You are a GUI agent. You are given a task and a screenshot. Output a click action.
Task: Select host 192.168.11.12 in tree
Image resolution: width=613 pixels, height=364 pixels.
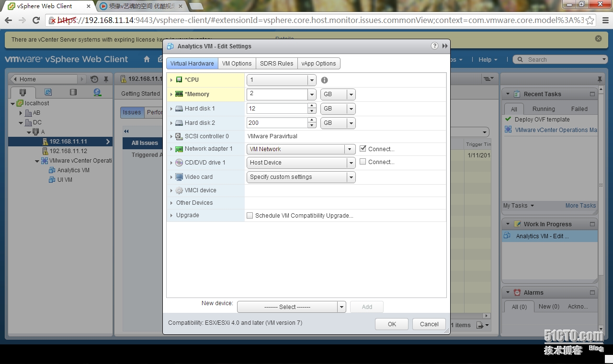pyautogui.click(x=68, y=151)
